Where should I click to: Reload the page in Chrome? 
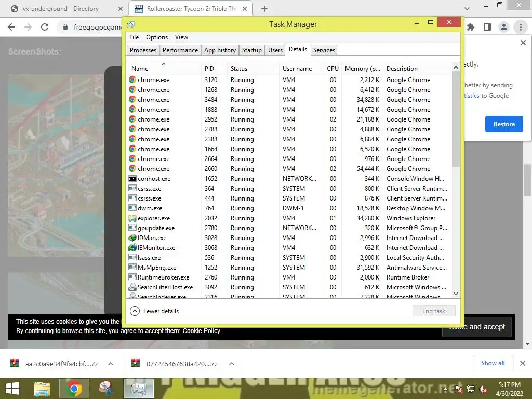point(45,27)
